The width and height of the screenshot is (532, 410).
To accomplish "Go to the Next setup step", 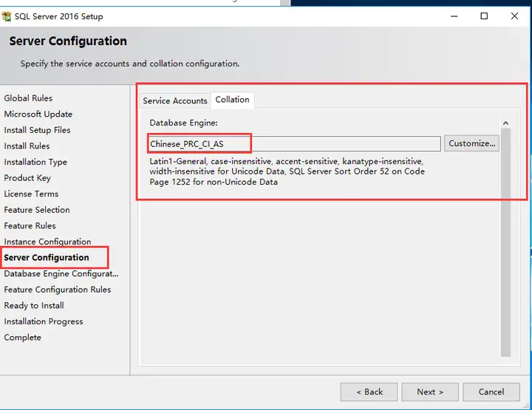I will pos(430,392).
